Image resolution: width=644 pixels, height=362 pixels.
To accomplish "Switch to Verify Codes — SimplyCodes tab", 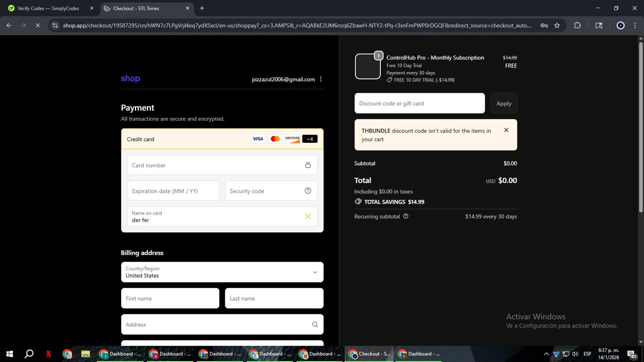I will coord(48,8).
